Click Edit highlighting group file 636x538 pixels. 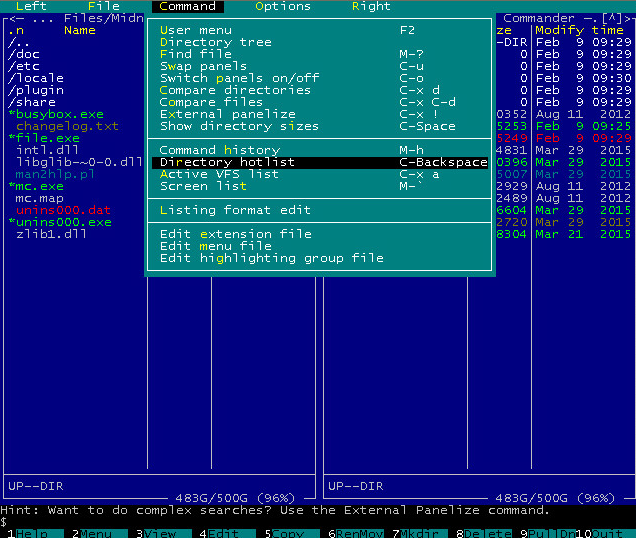pos(271,258)
